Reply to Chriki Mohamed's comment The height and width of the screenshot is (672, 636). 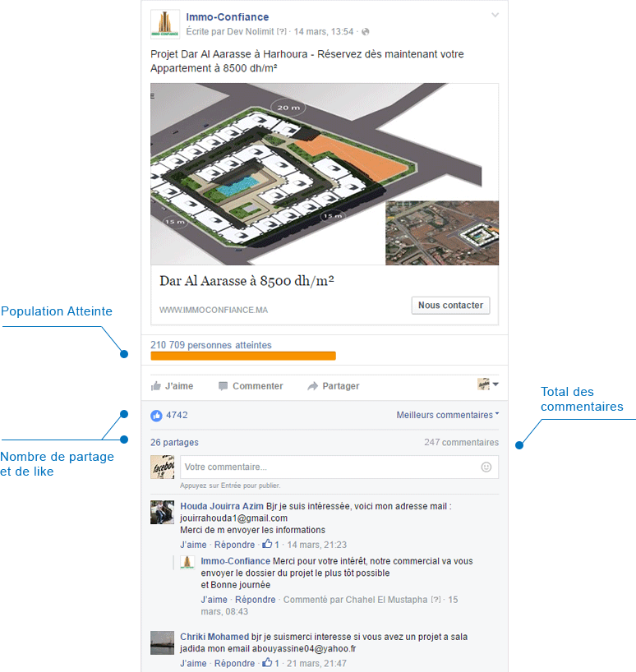234,664
